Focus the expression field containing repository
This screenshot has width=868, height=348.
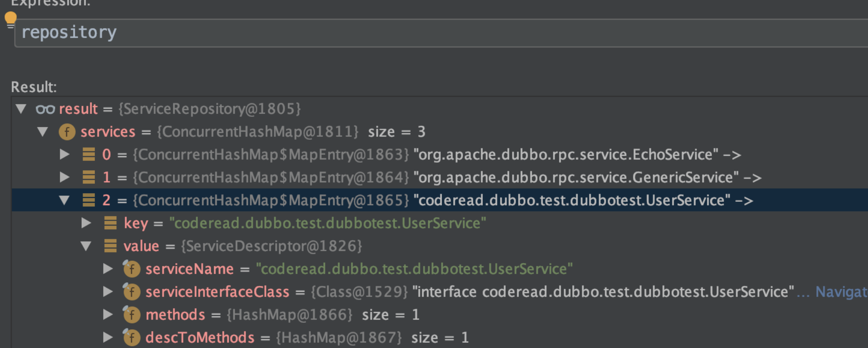441,33
